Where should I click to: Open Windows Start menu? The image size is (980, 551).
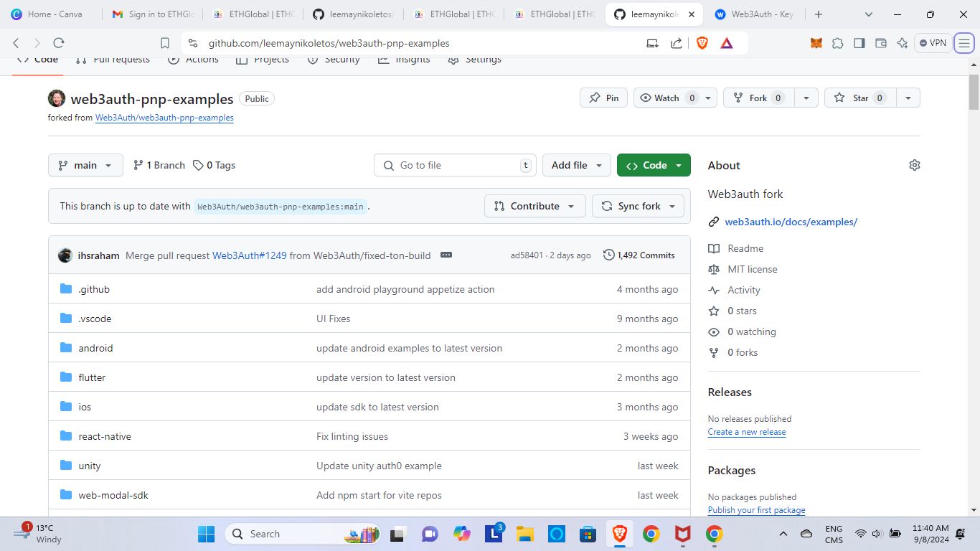[206, 534]
